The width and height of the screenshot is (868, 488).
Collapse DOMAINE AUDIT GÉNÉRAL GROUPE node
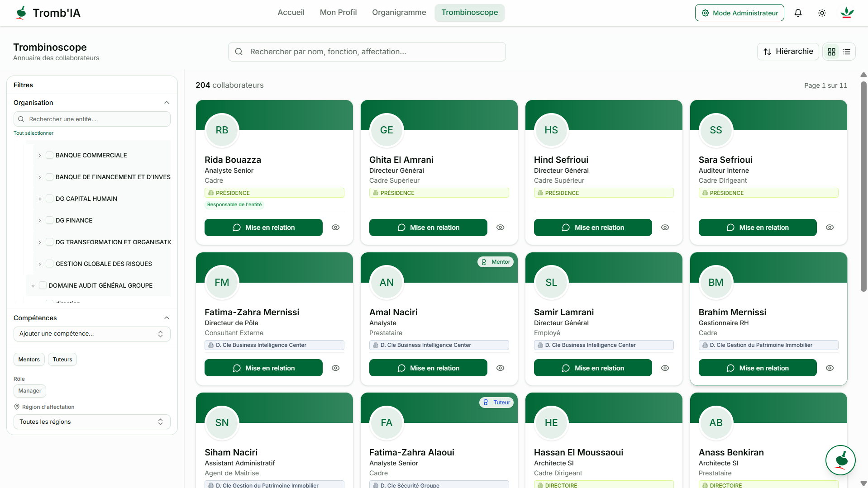[33, 286]
